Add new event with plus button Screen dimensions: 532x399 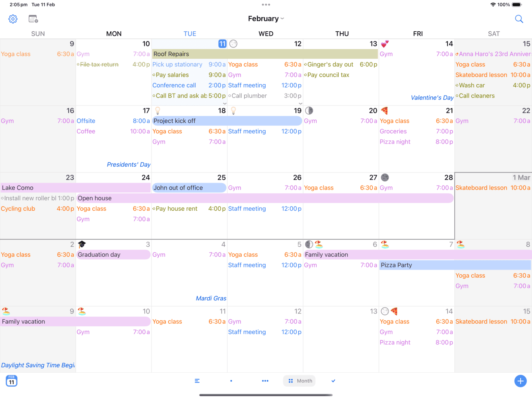point(520,381)
